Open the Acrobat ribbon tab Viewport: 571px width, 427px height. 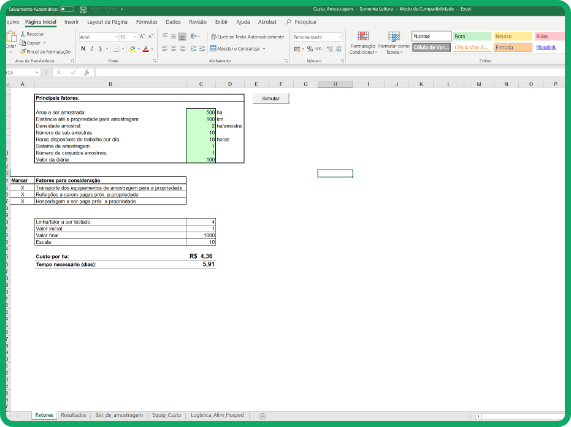267,22
